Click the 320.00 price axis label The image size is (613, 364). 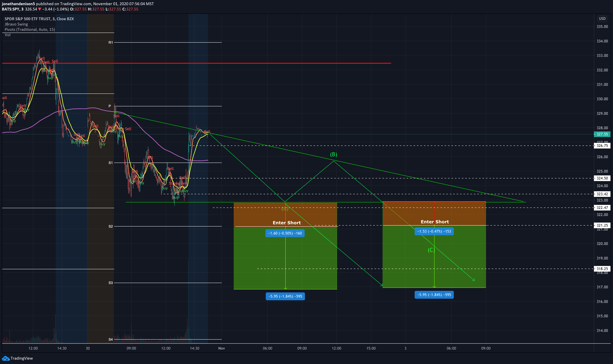(x=602, y=244)
